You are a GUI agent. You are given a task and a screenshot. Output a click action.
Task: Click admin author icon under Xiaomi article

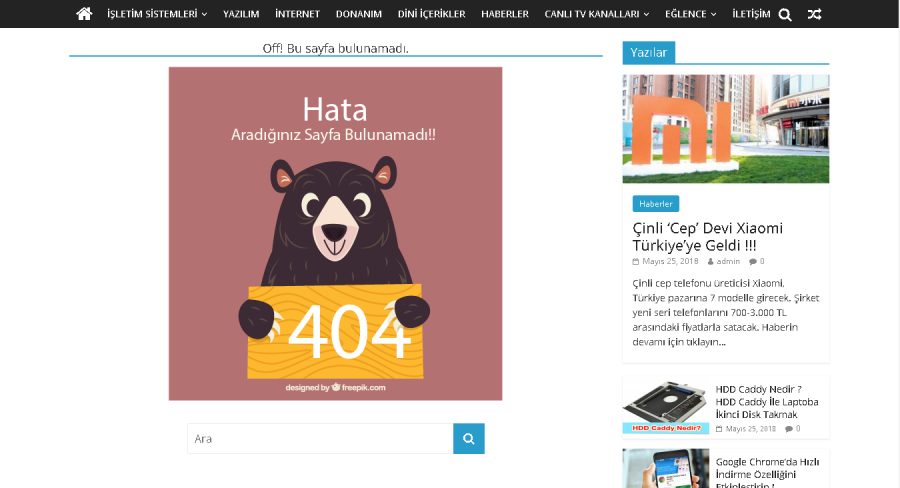[x=711, y=261]
